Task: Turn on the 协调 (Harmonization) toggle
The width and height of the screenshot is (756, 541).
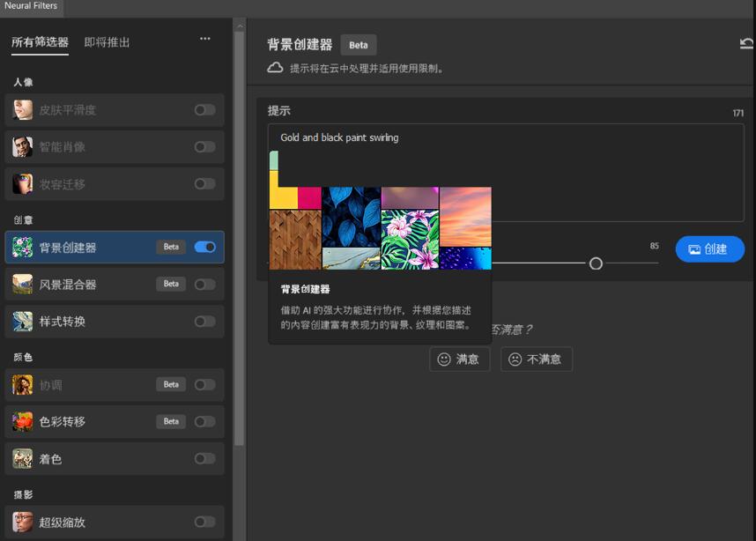Action: [204, 384]
